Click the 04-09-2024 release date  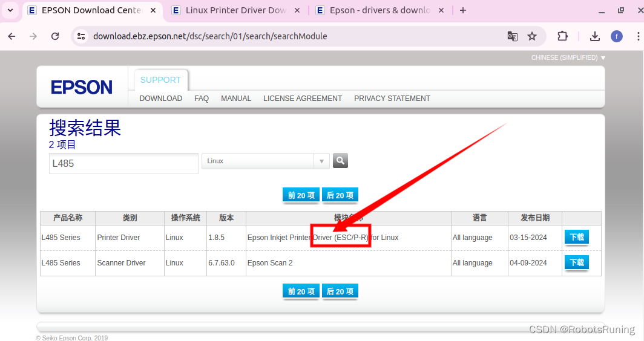point(528,262)
